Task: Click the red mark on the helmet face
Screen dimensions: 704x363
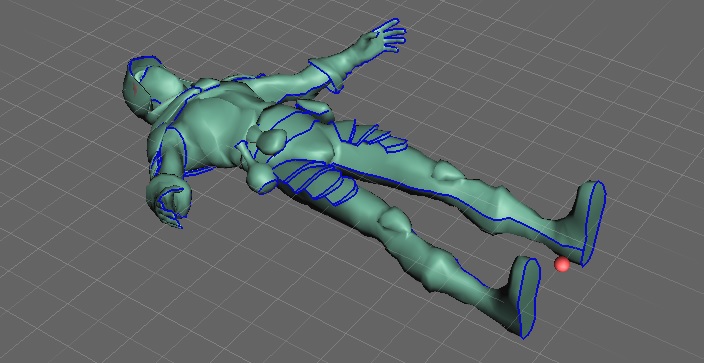Action: point(137,89)
